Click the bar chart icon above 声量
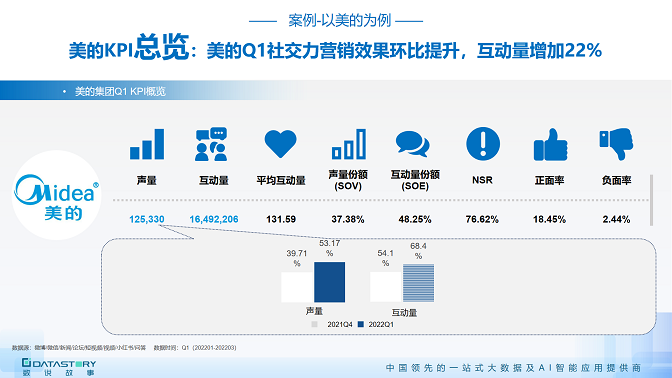The image size is (672, 378). (x=147, y=144)
